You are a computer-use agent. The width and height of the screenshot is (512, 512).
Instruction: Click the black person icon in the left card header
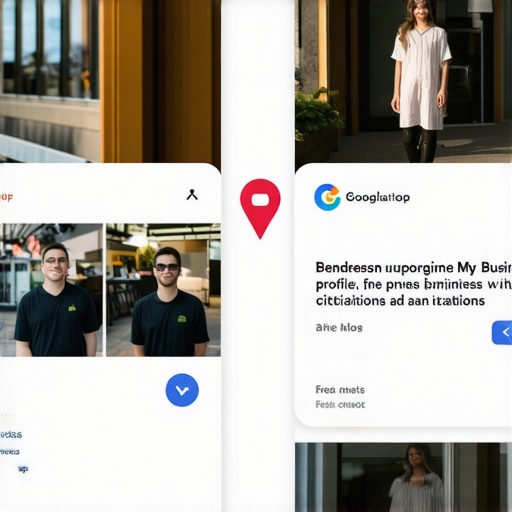(192, 194)
